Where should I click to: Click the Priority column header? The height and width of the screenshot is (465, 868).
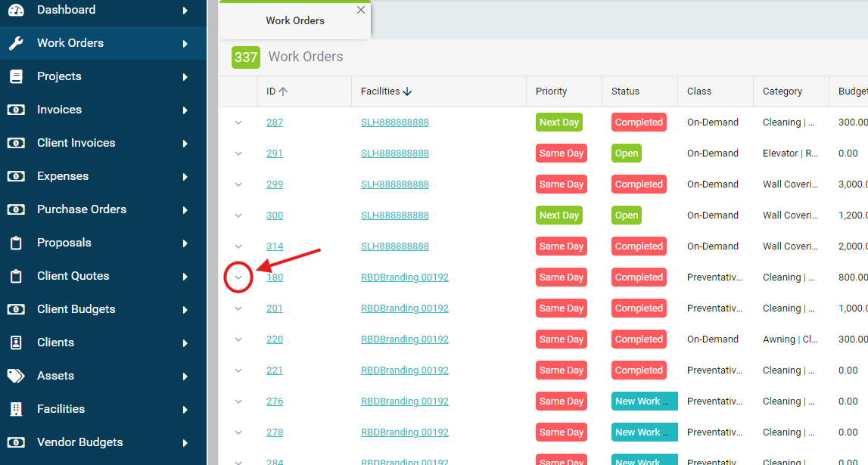pos(551,91)
